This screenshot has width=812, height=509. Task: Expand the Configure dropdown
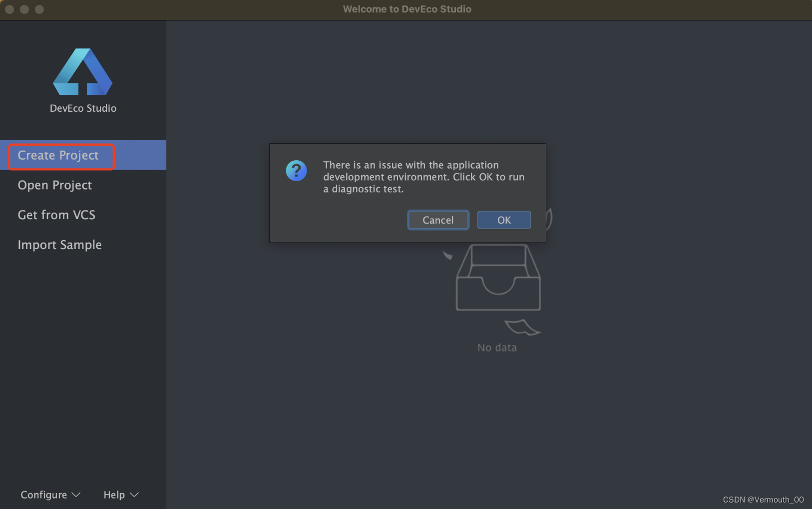(x=50, y=495)
